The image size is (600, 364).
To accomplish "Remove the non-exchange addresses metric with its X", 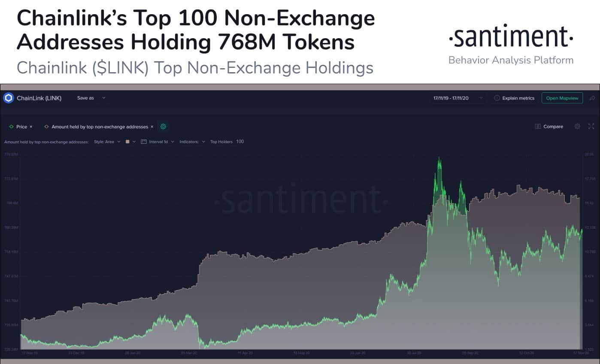I will (152, 127).
